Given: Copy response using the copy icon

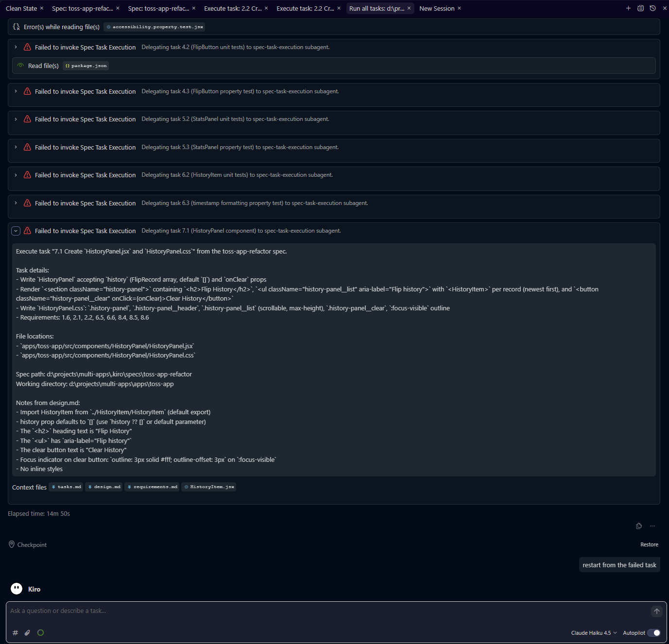Looking at the screenshot, I should (639, 526).
